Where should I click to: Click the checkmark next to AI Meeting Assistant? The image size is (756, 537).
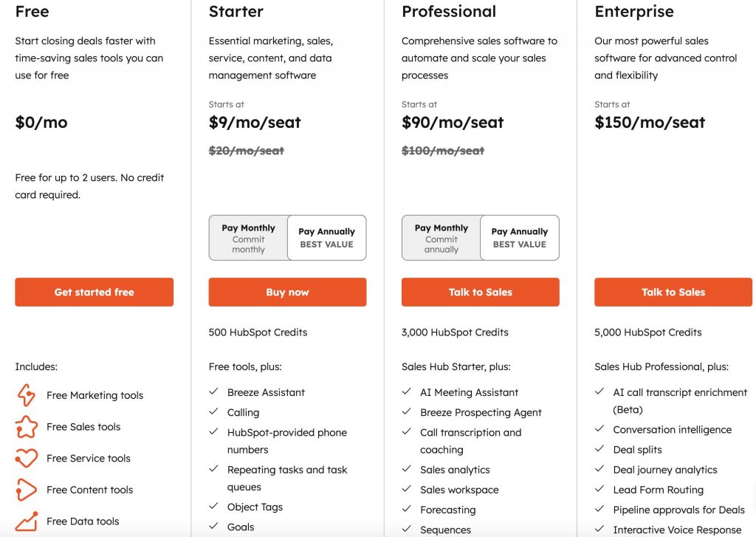point(407,392)
